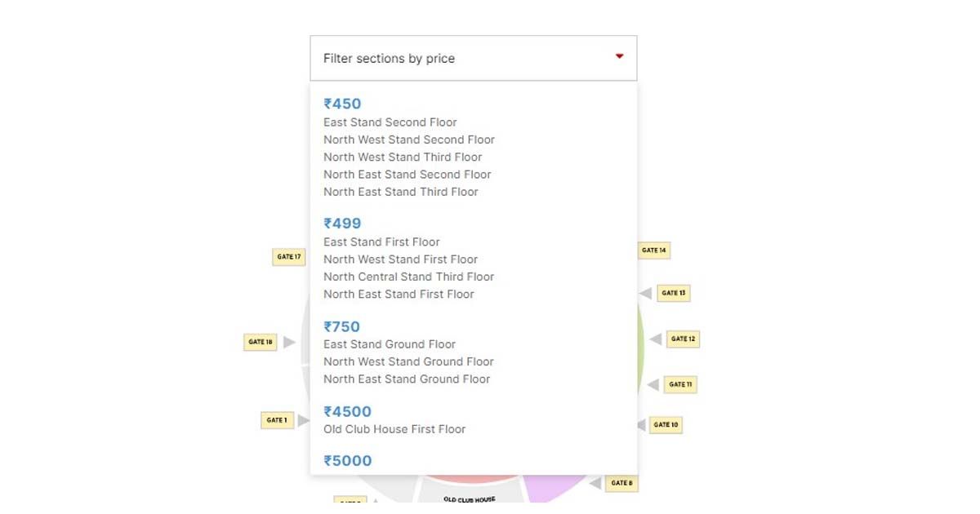Collapse the Filter sections by price dropdown
This screenshot has width=980, height=514.
click(x=472, y=58)
